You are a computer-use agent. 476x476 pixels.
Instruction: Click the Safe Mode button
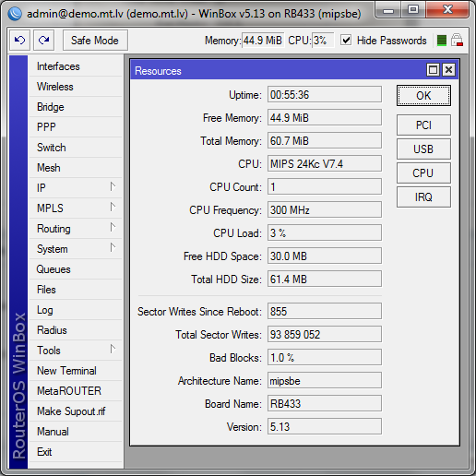click(95, 41)
